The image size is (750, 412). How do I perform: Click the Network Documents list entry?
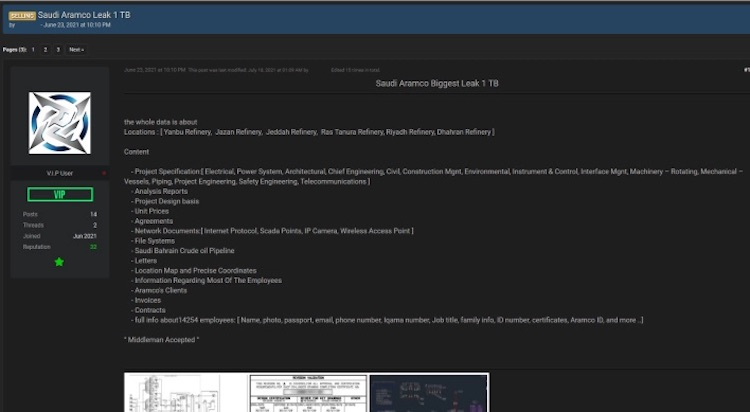click(272, 231)
